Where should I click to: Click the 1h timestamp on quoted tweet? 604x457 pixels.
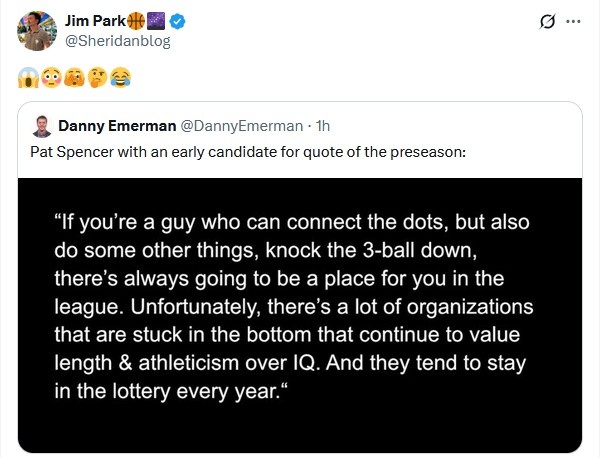(x=323, y=126)
